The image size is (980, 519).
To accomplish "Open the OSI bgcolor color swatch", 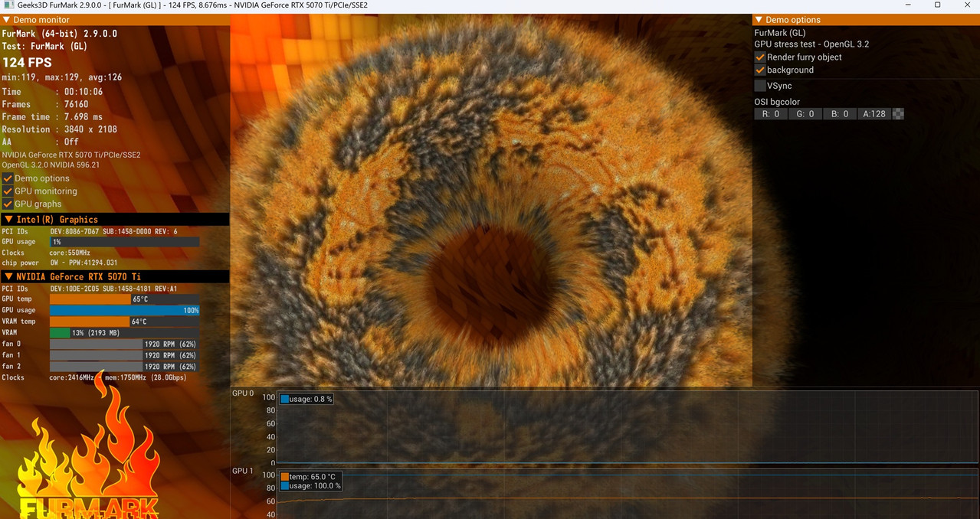I will click(898, 114).
